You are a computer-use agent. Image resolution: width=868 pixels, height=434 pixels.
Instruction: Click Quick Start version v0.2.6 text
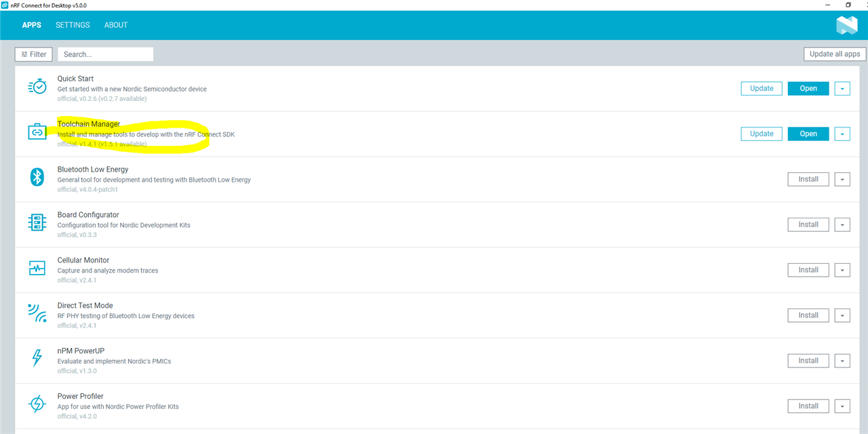(102, 98)
